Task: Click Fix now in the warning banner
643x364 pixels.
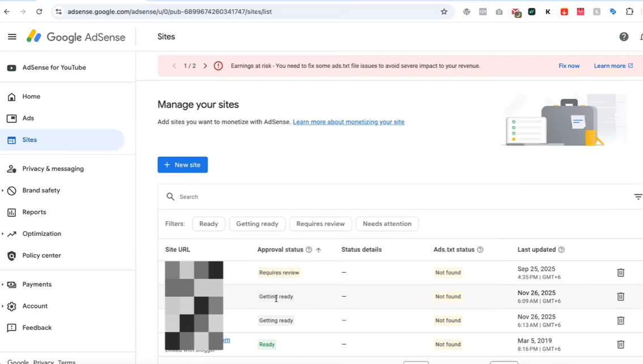Action: tap(569, 66)
